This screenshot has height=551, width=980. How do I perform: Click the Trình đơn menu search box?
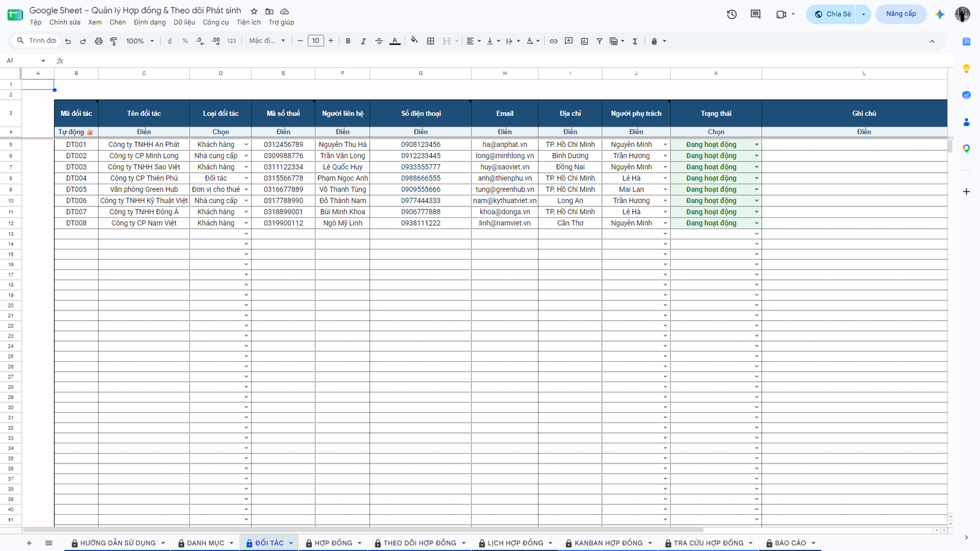click(x=37, y=41)
